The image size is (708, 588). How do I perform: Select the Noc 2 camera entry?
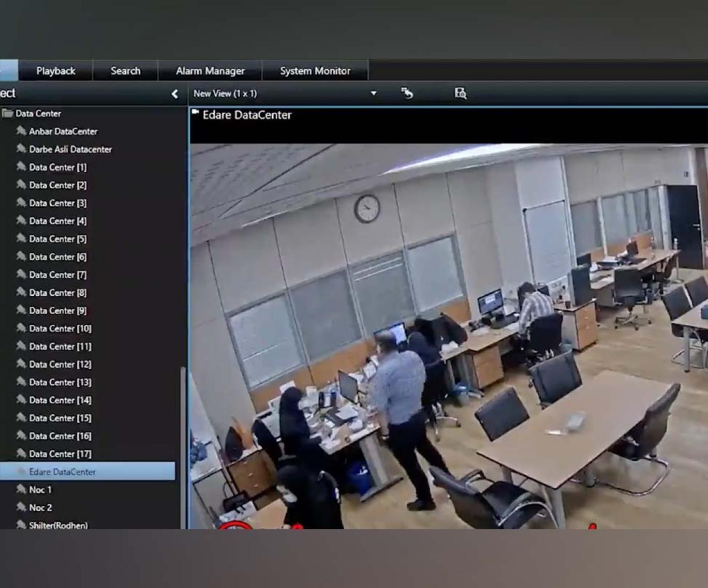[x=40, y=507]
